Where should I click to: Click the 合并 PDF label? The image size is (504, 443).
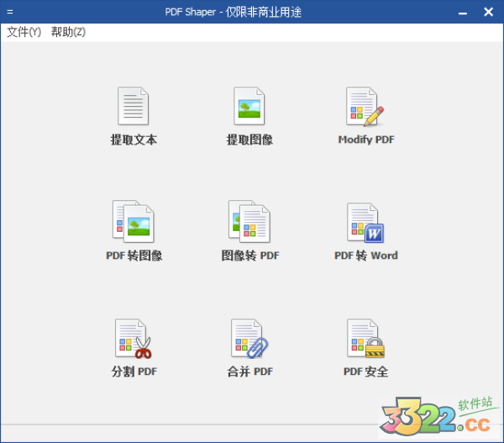(x=250, y=372)
